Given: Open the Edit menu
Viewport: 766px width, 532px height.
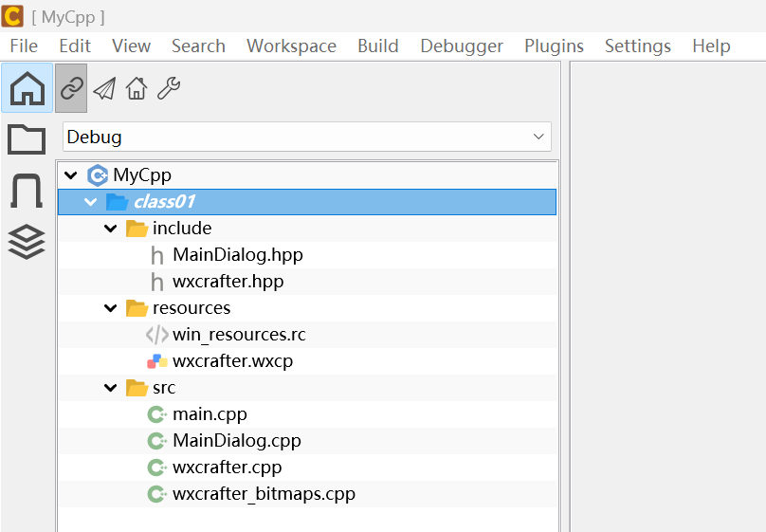Looking at the screenshot, I should [x=75, y=46].
